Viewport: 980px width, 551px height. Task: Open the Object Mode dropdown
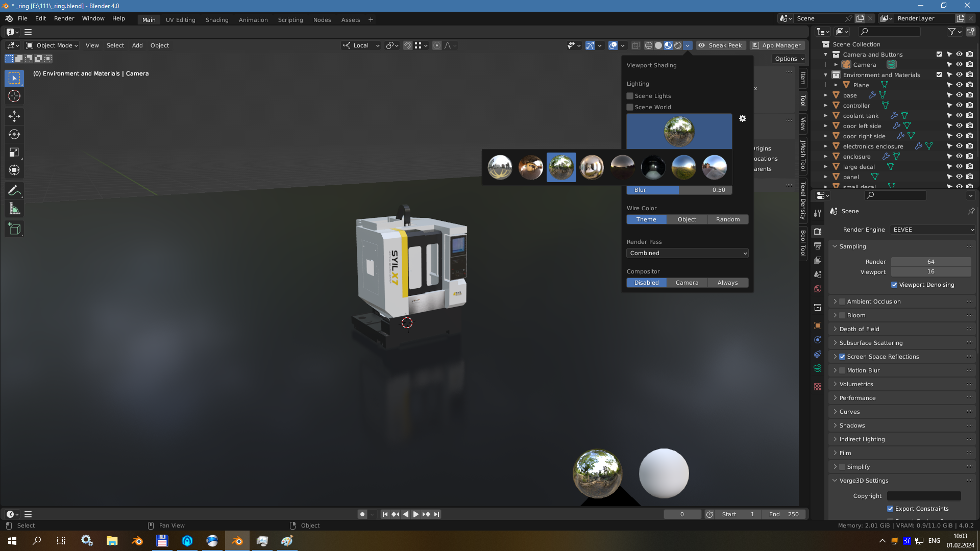click(52, 45)
